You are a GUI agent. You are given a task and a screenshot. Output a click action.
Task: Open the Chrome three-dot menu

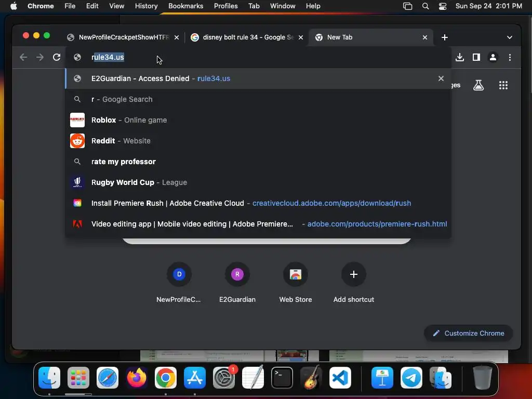(510, 57)
